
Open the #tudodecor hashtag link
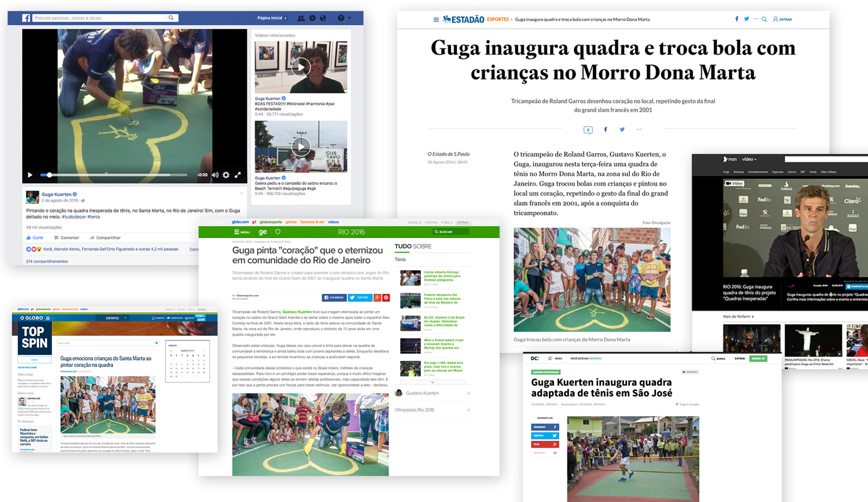pyautogui.click(x=74, y=217)
